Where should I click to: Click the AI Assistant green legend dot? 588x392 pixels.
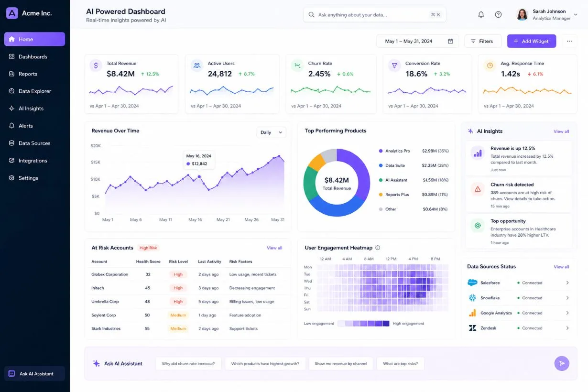click(381, 180)
